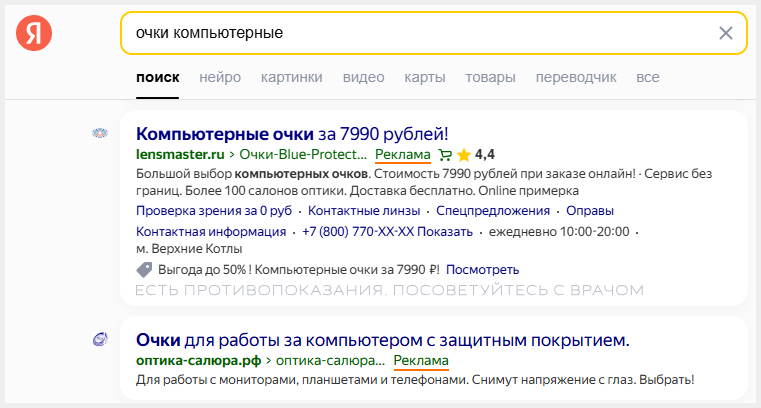Screen dimensions: 761x408
Task: Open the 'Оправы' sitelink
Action: tap(590, 211)
